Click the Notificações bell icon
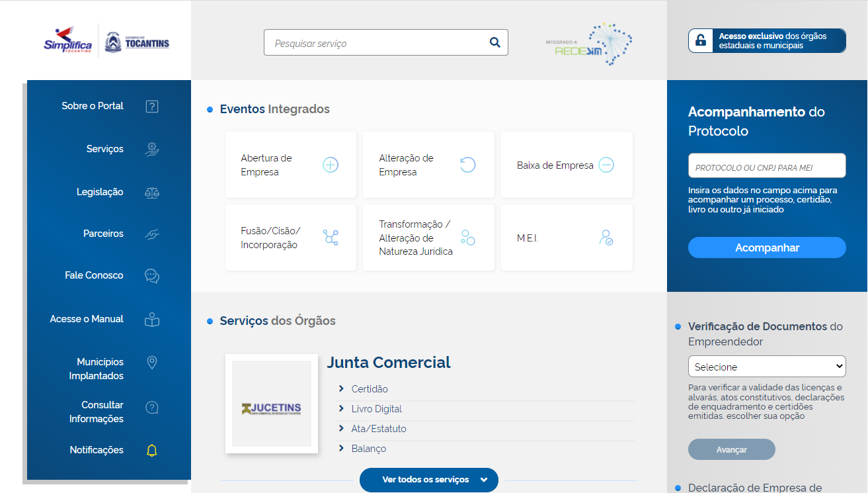The width and height of the screenshot is (868, 493). coord(152,451)
